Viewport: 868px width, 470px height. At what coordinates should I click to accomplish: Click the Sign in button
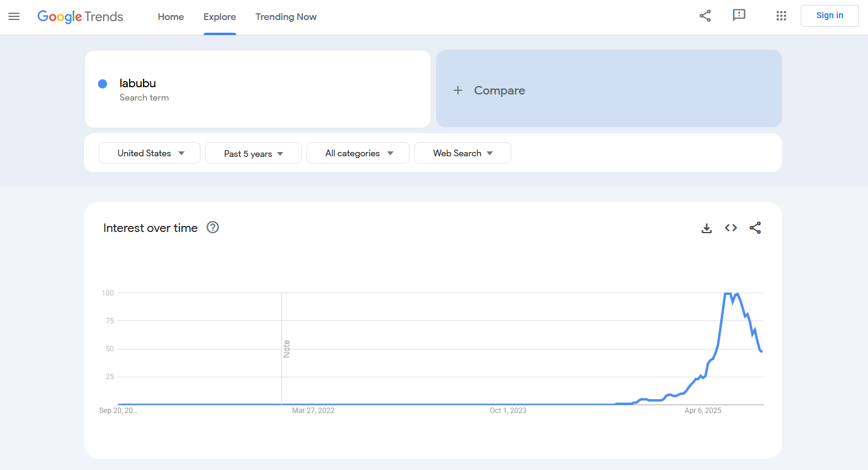click(829, 16)
